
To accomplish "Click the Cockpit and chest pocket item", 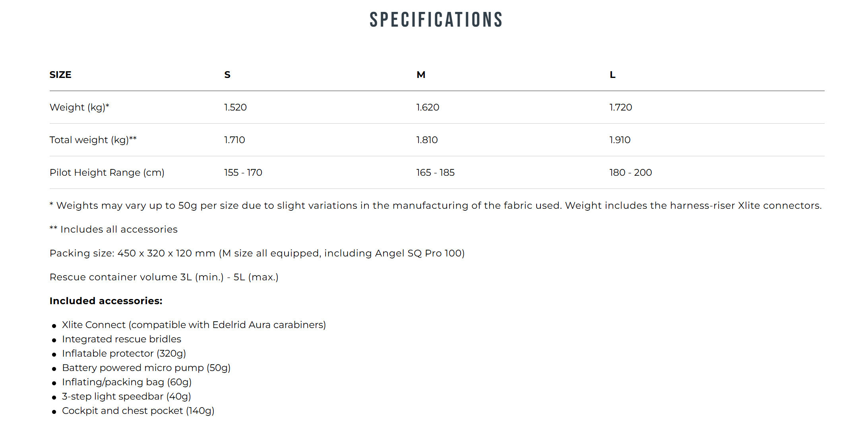I will point(138,411).
